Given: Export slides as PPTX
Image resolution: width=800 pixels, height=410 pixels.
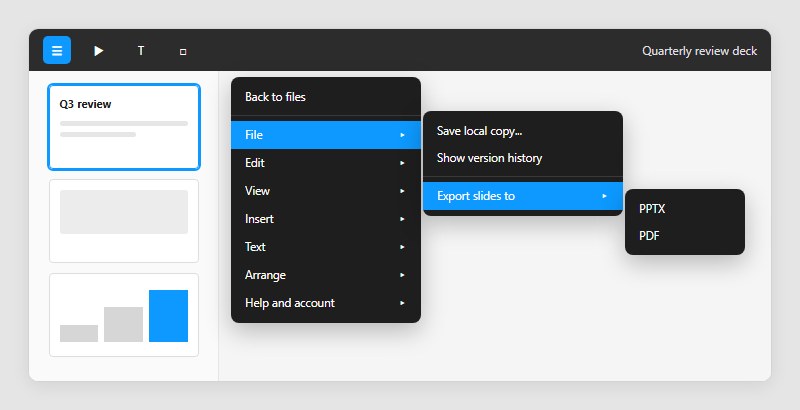Looking at the screenshot, I should pos(685,209).
